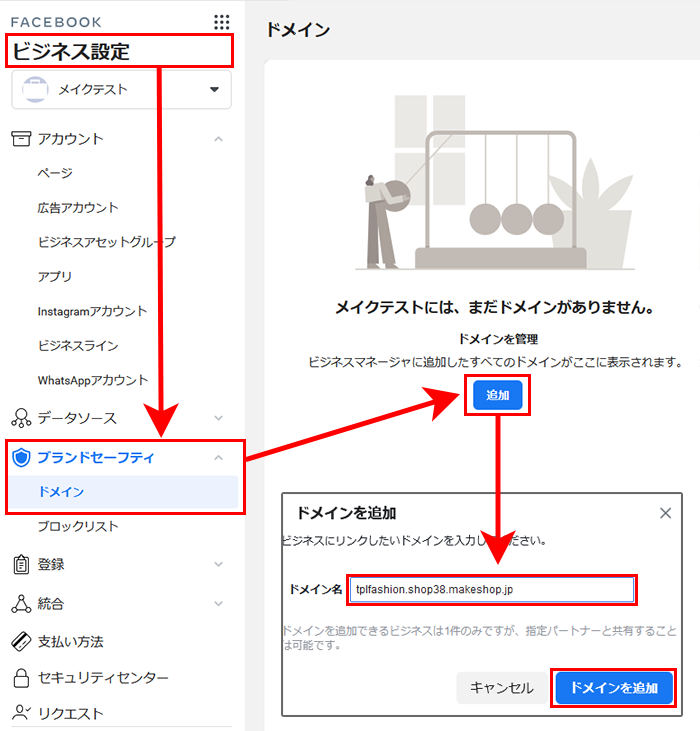Open セキュリティセンター menu label

tap(103, 677)
